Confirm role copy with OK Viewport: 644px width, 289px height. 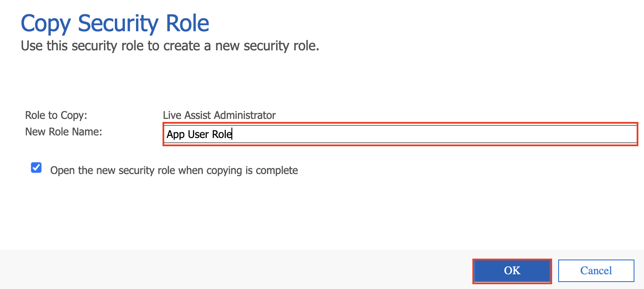click(x=512, y=271)
